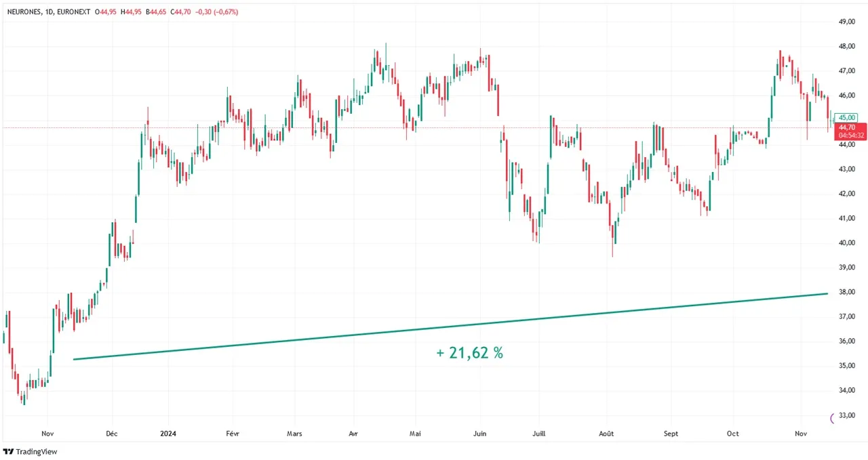This screenshot has height=460, width=868.
Task: Click the Juin label on the time axis
Action: coord(479,434)
